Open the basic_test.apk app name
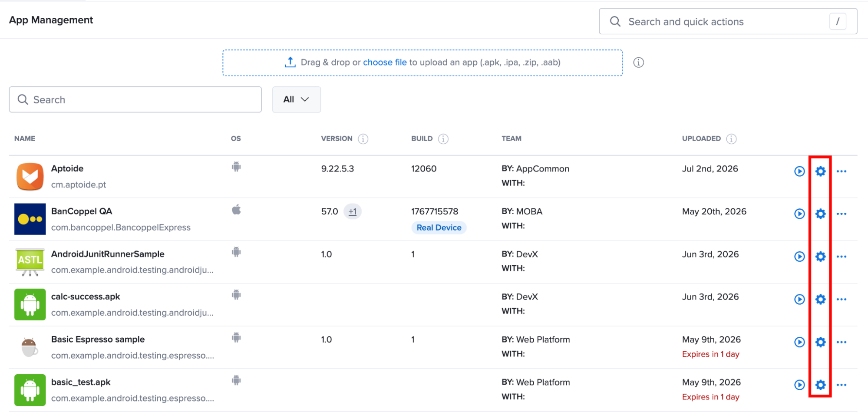This screenshot has width=868, height=412. (x=81, y=382)
